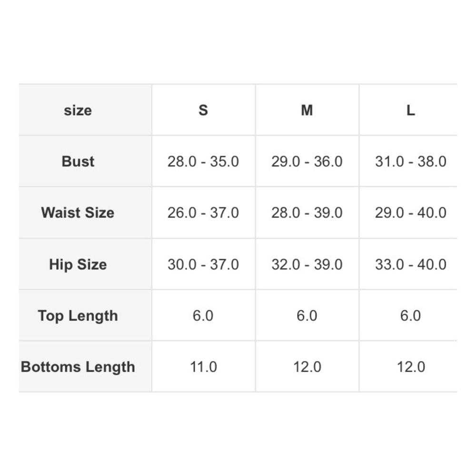Click the 'size' header cell
Image resolution: width=476 pixels, height=476 pixels.
(78, 110)
